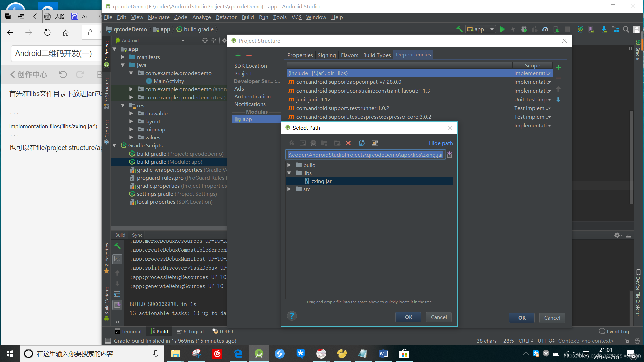Click Build panel hammer icon on left

[x=117, y=246]
